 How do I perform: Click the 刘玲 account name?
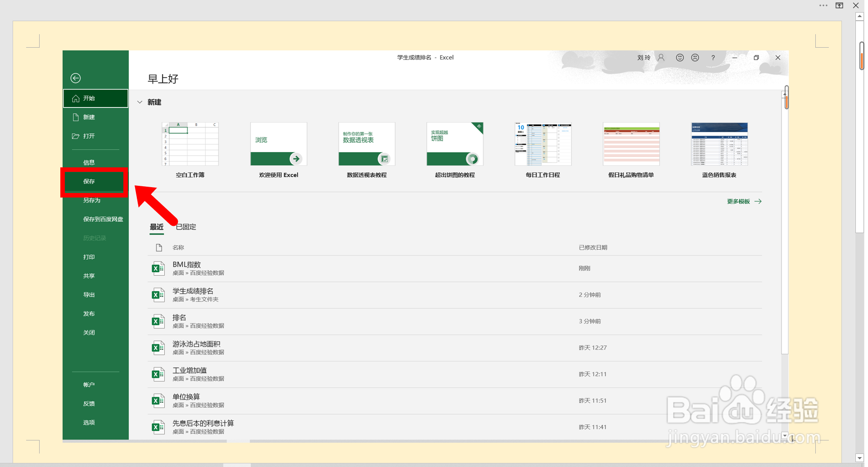click(644, 58)
